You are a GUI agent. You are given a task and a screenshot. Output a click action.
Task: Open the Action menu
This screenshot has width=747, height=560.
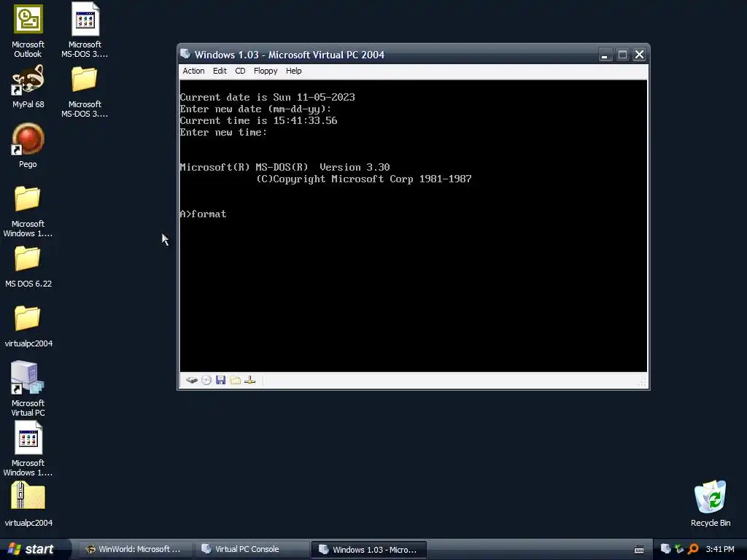[193, 71]
